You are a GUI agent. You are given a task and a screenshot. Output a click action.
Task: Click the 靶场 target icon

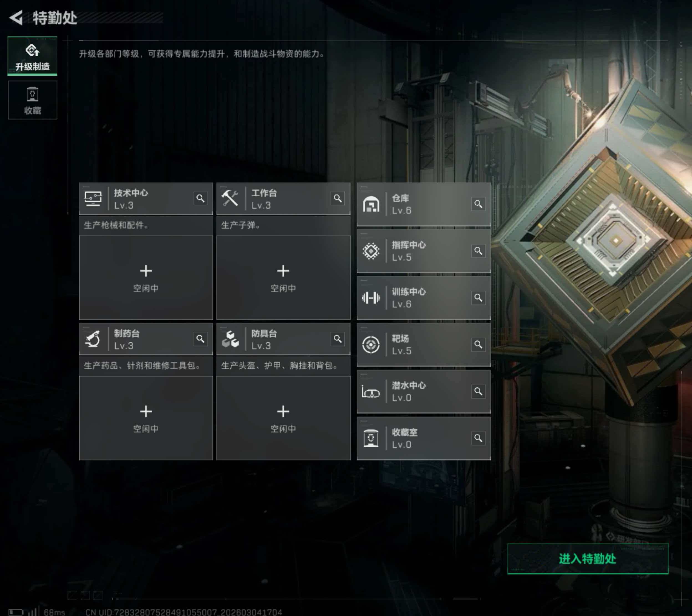(371, 345)
